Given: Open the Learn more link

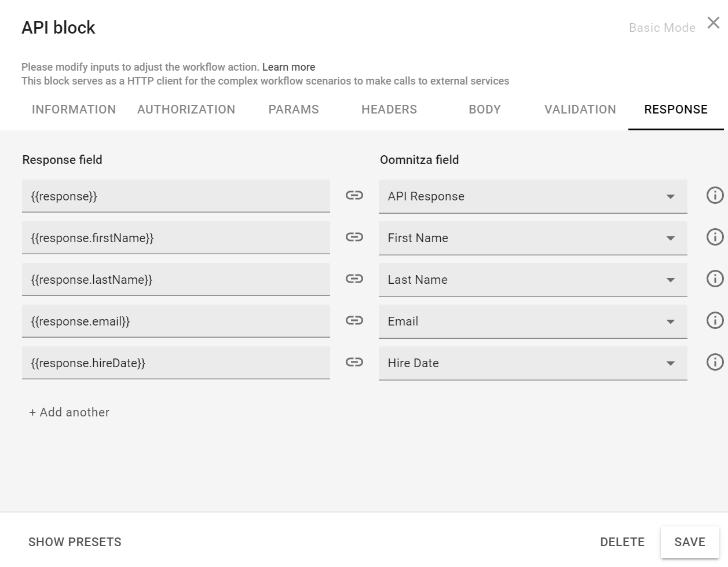Looking at the screenshot, I should (288, 67).
